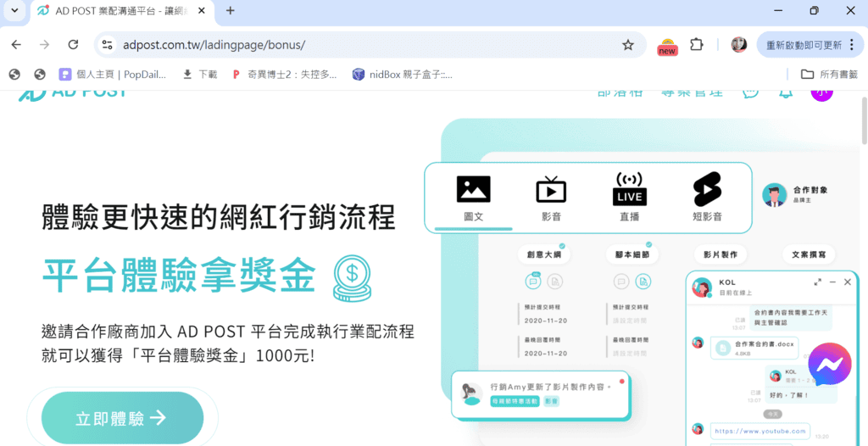Expand the KOL chat window
Viewport: 868px width, 446px height.
click(x=818, y=282)
